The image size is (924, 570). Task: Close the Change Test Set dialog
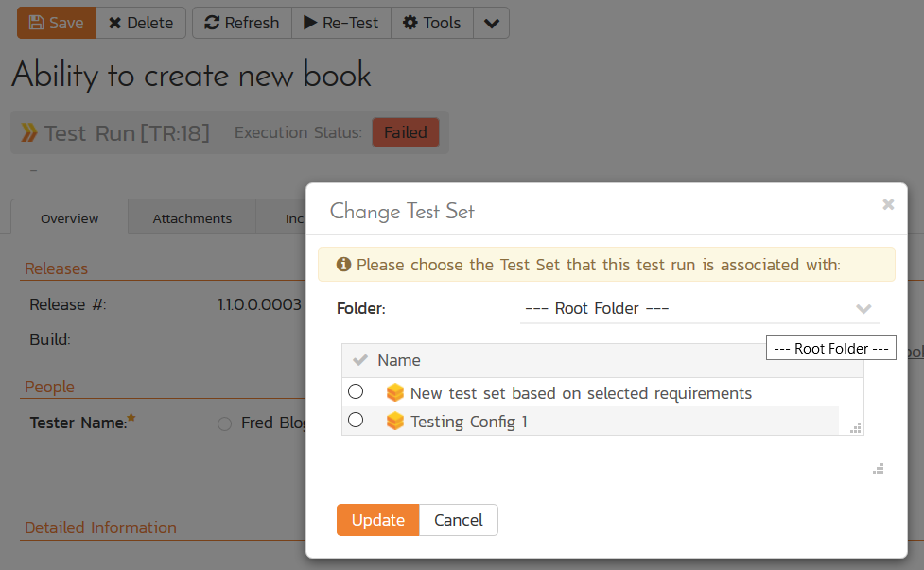[x=888, y=204]
